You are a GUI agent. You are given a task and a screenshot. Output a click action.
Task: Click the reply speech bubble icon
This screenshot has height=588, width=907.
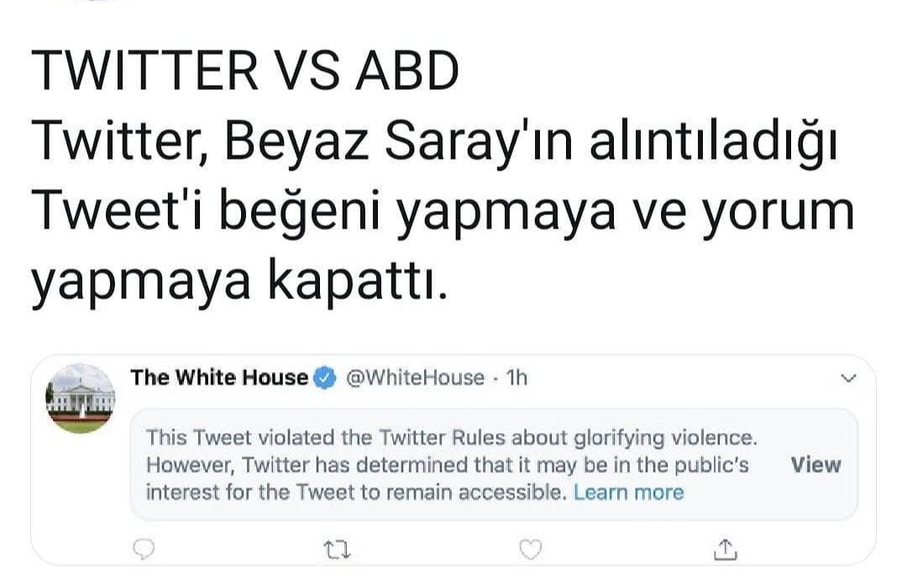[x=145, y=549]
